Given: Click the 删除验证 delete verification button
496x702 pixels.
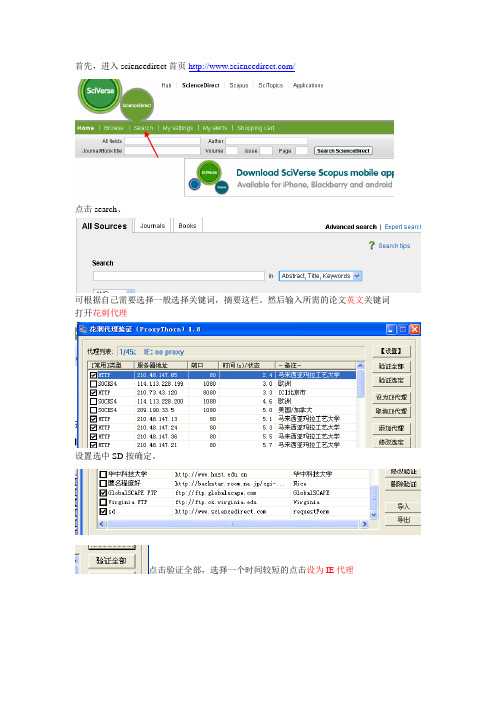Looking at the screenshot, I should pos(403,484).
